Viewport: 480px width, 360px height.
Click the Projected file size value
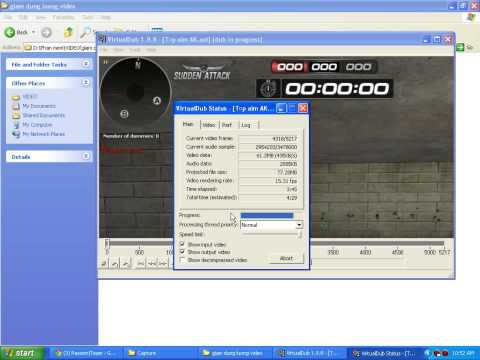268,172
